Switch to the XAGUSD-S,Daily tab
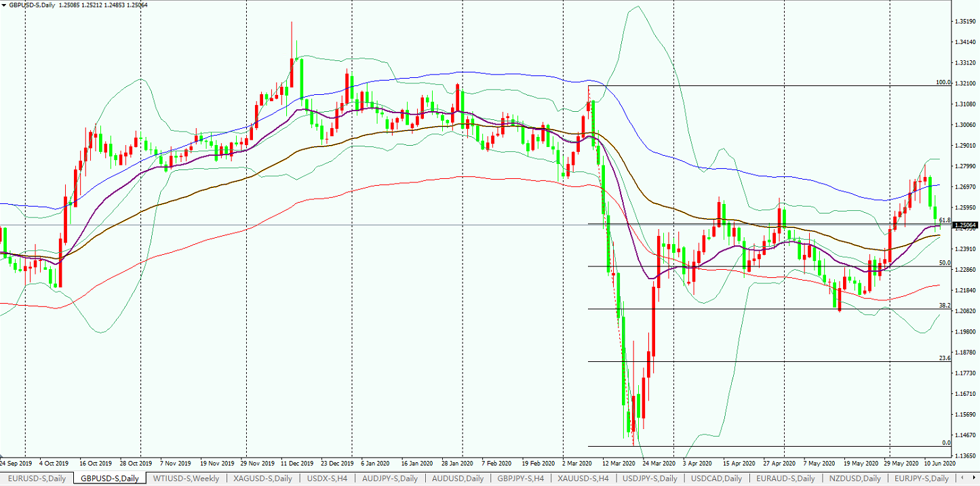980x486 pixels. (262, 479)
